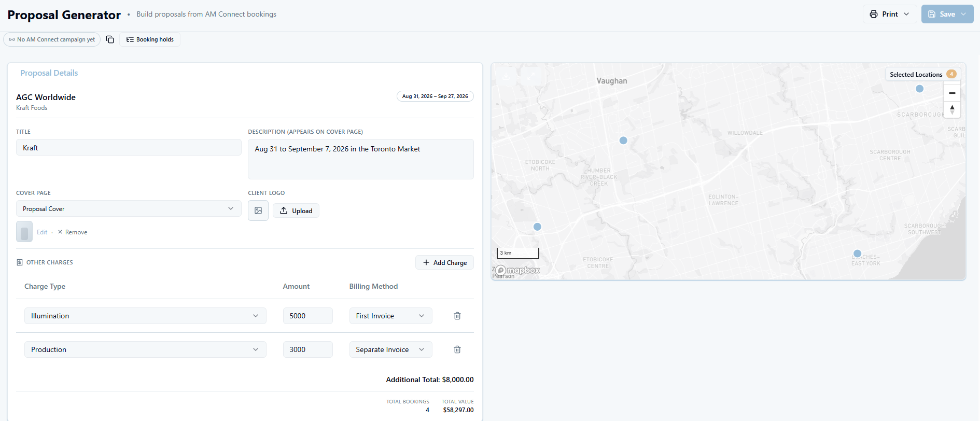
Task: Click the cover page thumbnail preview
Action: [x=24, y=232]
